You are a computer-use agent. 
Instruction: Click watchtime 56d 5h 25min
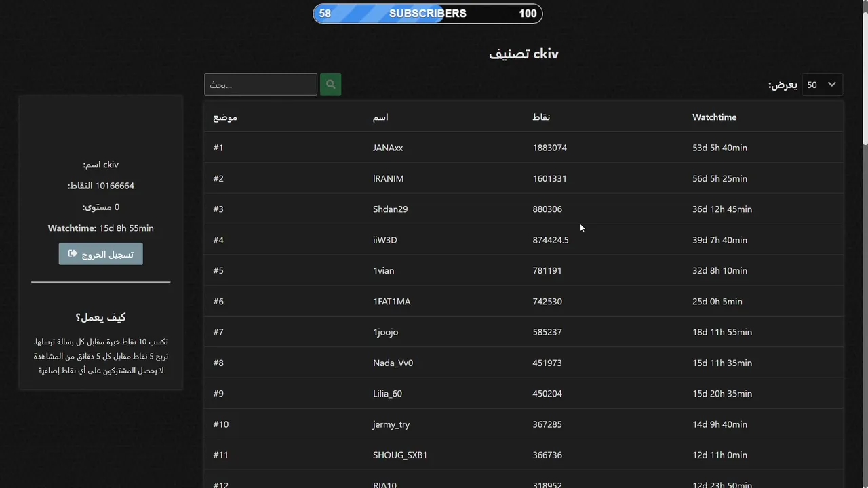click(719, 178)
